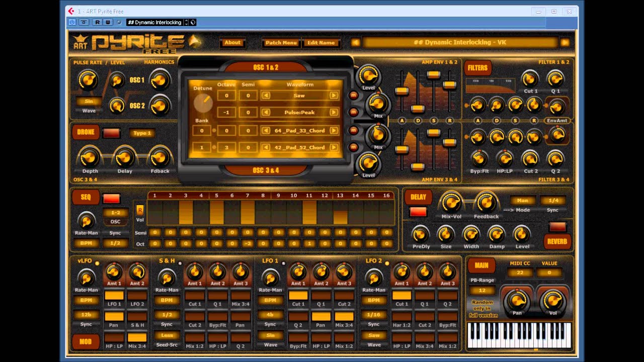Screen dimensions: 644x362
Task: Click the Amp Env 1 & 2 Sustain slider
Action: click(433, 74)
